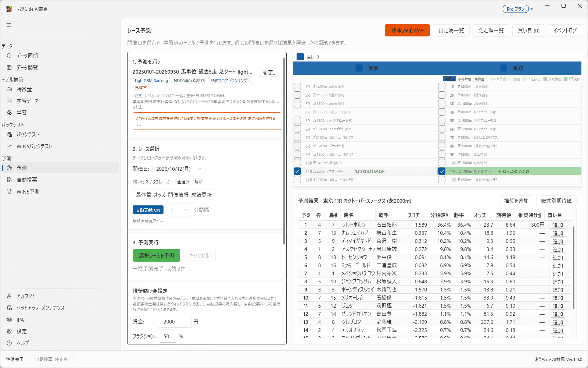Open データ閲覧 data viewer
The image size is (588, 368).
click(x=60, y=68)
